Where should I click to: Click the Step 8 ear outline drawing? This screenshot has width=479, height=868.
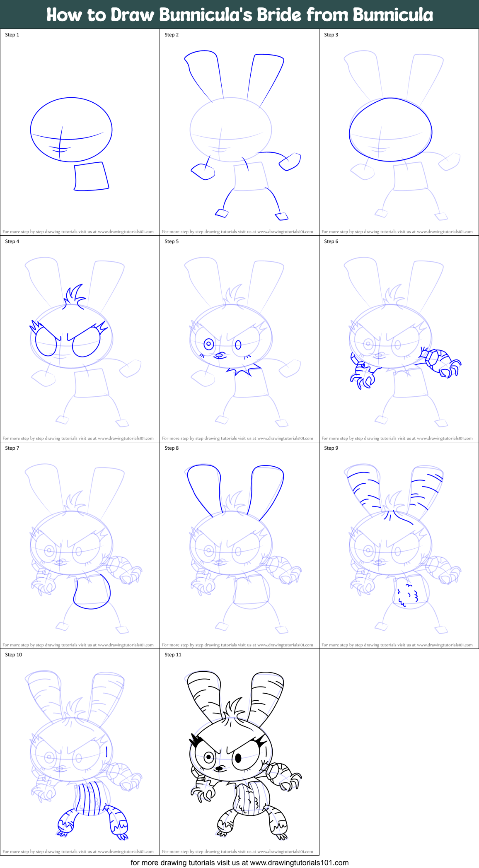[x=242, y=548]
